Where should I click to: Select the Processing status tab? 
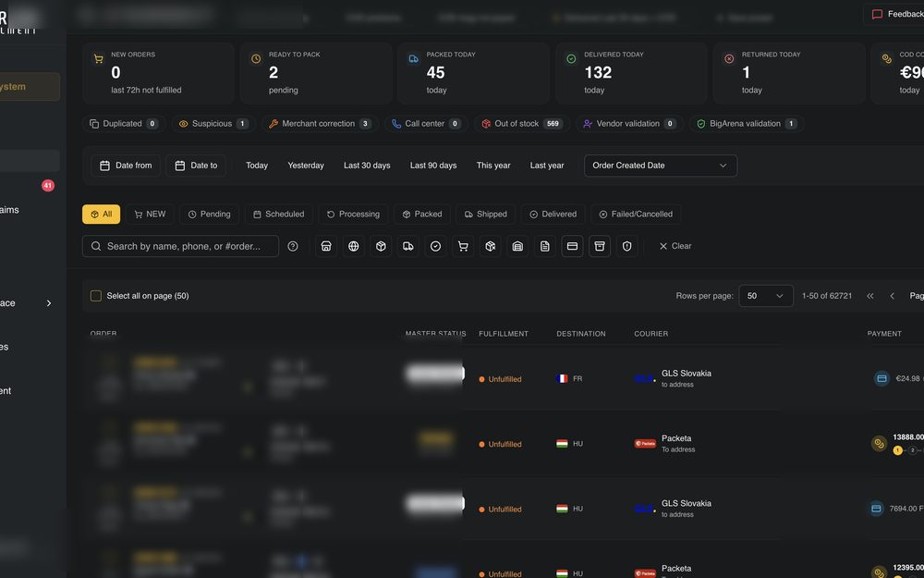click(x=353, y=215)
